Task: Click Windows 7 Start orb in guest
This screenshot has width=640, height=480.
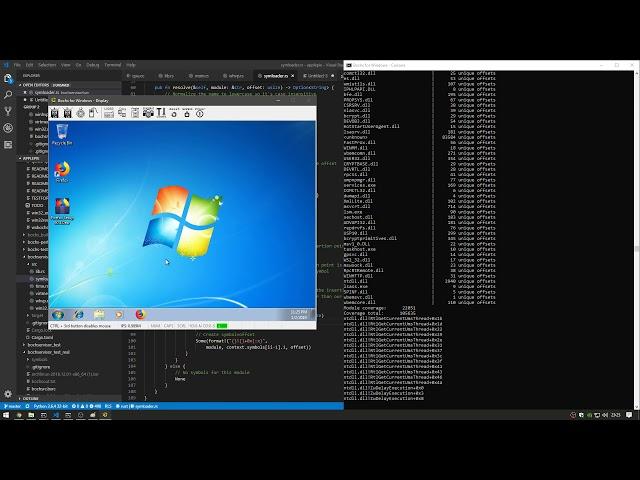Action: click(58, 315)
